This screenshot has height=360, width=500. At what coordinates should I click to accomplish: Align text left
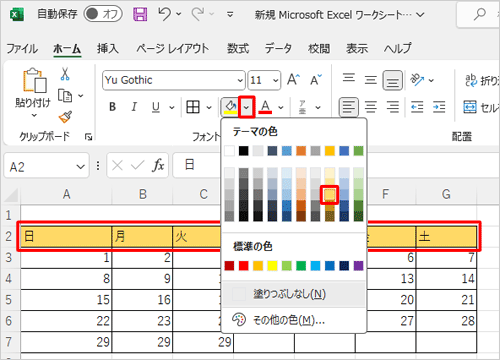(349, 107)
